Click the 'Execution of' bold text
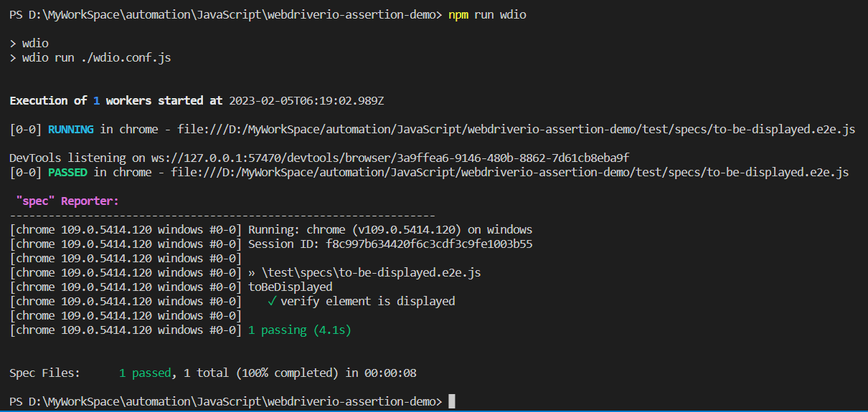 coord(48,101)
